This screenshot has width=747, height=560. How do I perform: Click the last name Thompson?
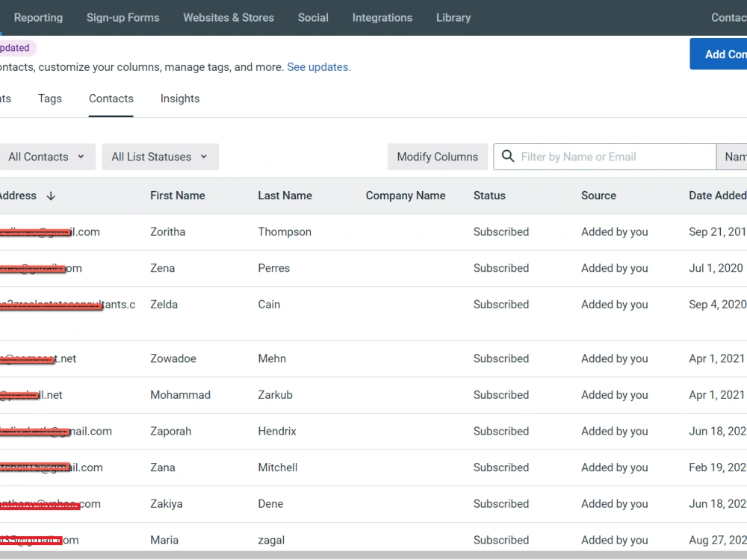[285, 232]
